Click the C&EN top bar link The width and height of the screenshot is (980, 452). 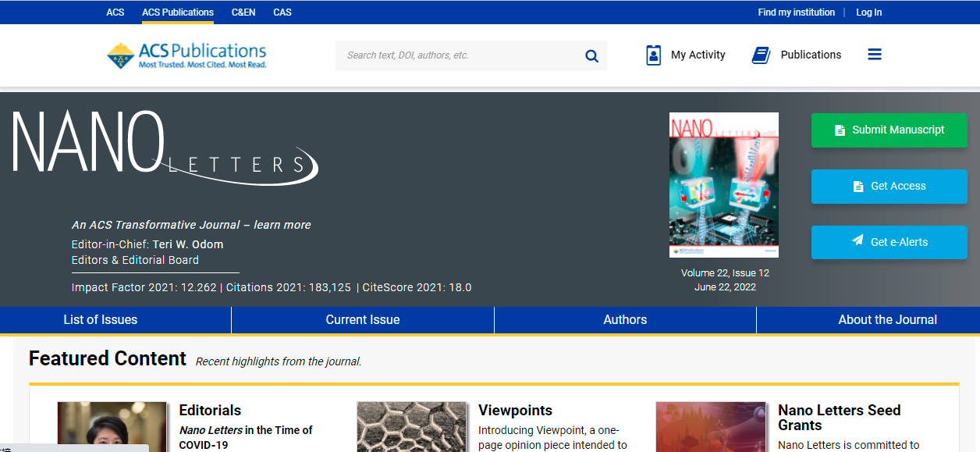pos(243,12)
